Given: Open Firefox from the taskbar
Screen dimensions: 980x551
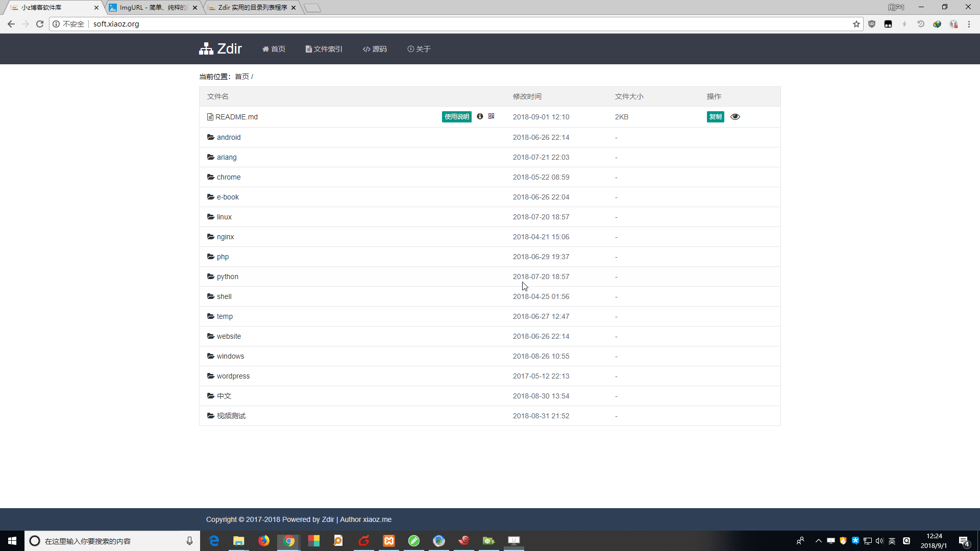Looking at the screenshot, I should pyautogui.click(x=263, y=541).
